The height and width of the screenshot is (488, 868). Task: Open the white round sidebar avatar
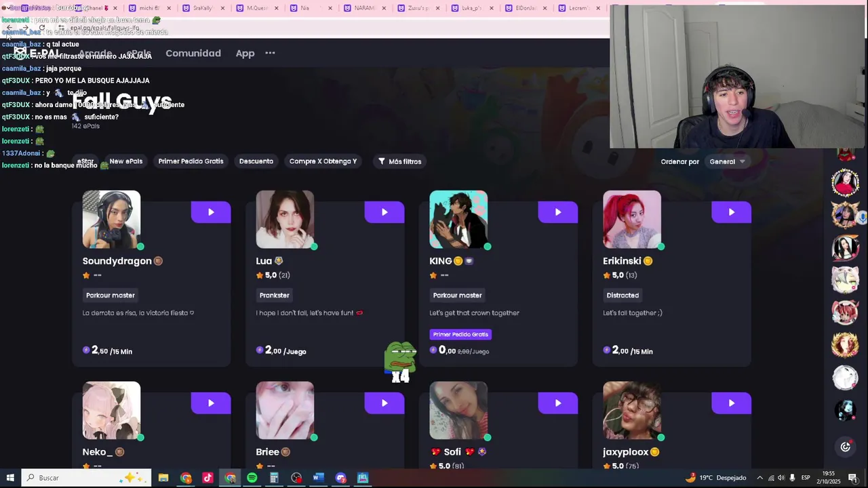coord(845,377)
